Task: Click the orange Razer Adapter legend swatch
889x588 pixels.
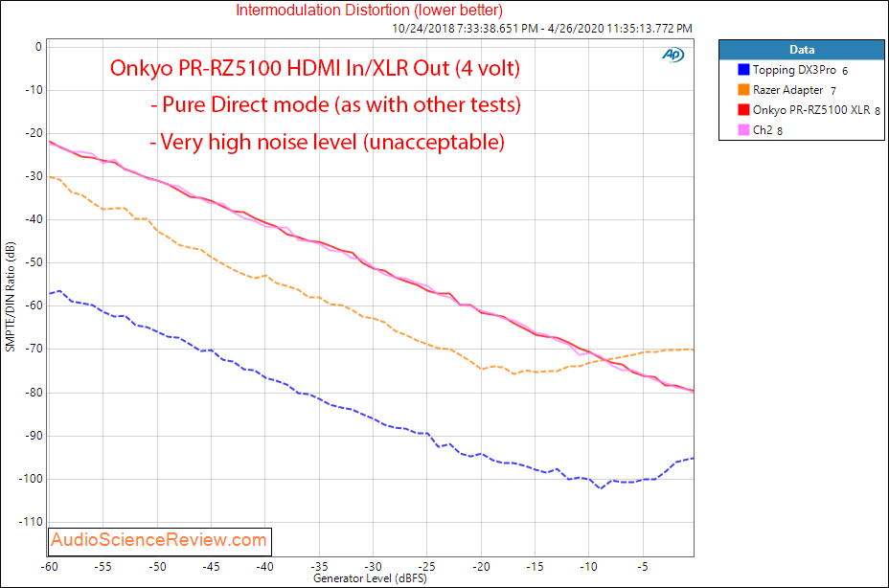Action: 743,90
